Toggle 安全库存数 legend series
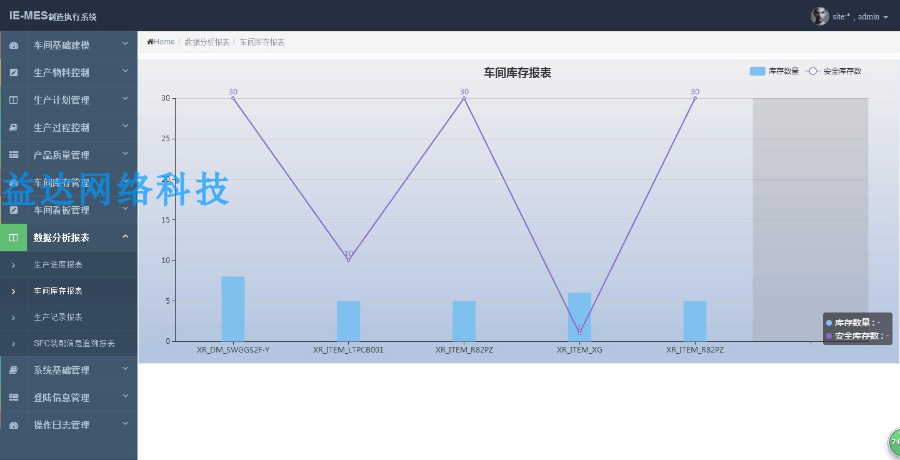The width and height of the screenshot is (900, 460). pos(833,71)
